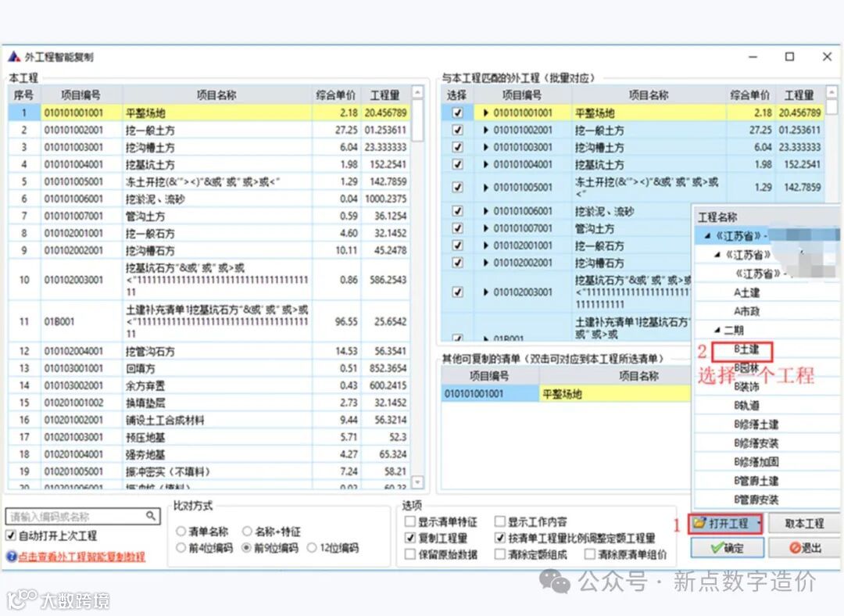
Task: Click the 项目编号 header in left table
Action: click(80, 95)
